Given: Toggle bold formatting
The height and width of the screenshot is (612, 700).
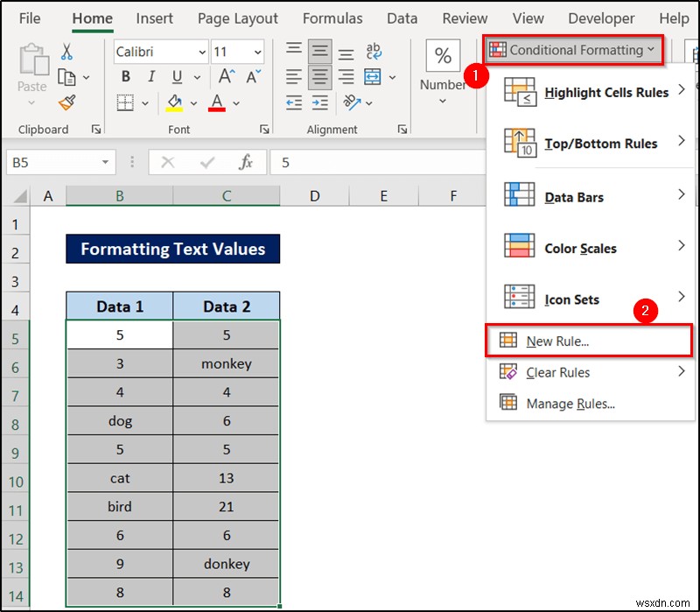Looking at the screenshot, I should [x=125, y=77].
